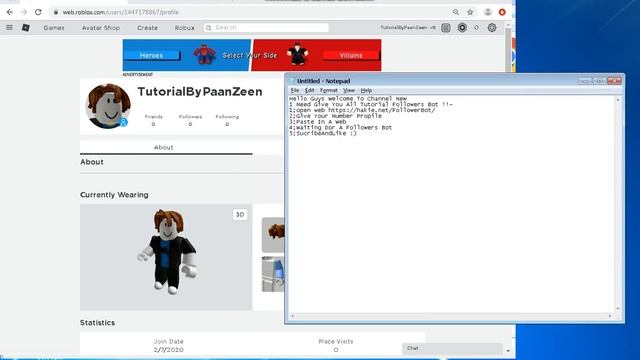Open the Chrome profile avatar

(488, 12)
